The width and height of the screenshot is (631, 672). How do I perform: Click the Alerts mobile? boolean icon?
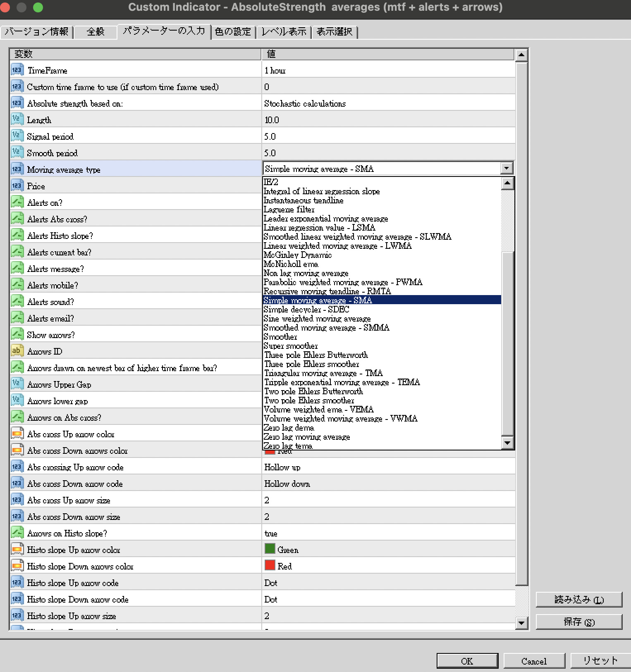coord(17,285)
